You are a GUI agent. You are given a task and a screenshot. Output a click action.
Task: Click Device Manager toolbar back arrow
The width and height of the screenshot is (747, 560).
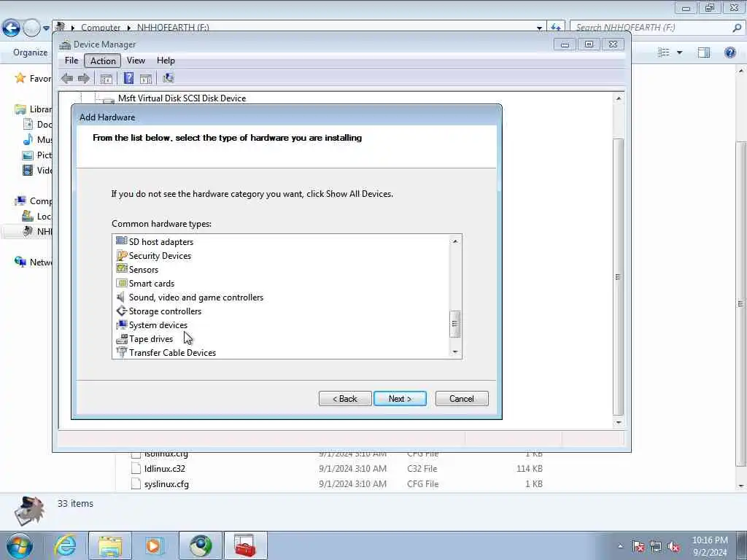67,79
